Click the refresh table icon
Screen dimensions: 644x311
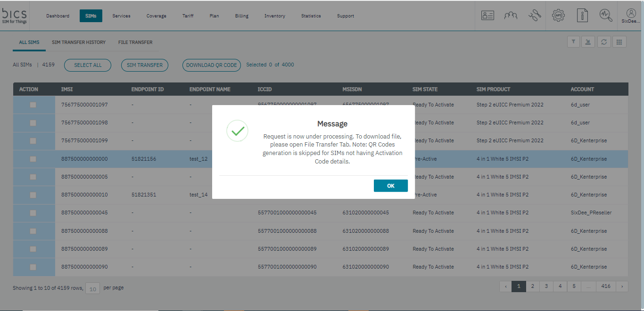point(603,42)
